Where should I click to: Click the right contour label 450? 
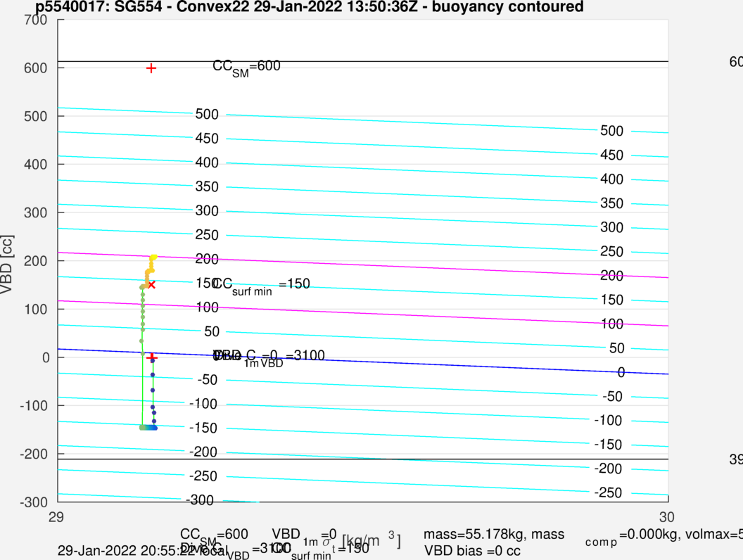(x=611, y=155)
